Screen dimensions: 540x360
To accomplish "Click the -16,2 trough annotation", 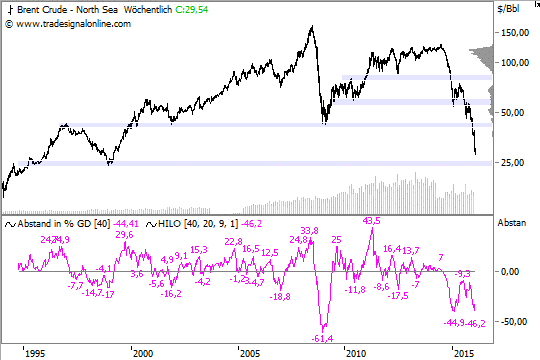I will (171, 294).
